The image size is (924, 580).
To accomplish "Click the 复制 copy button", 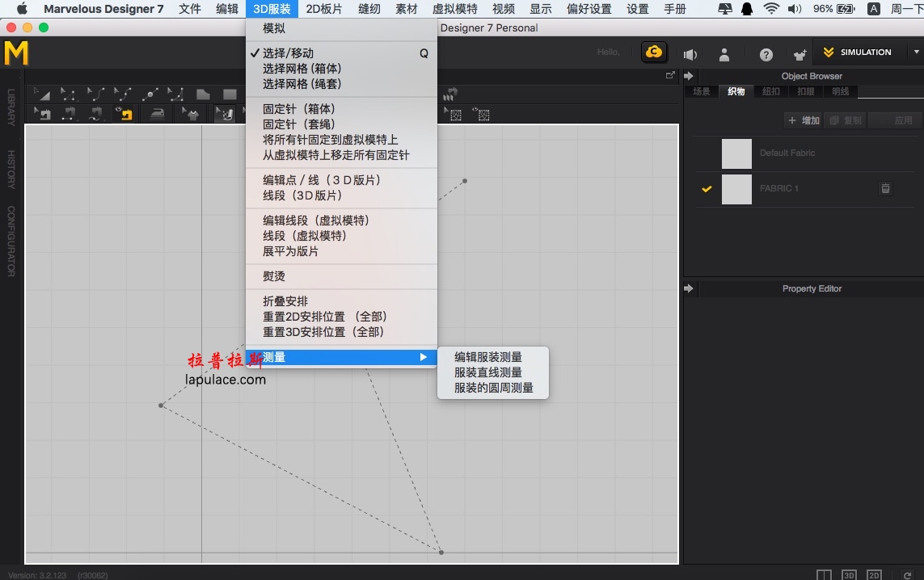I will coord(846,120).
